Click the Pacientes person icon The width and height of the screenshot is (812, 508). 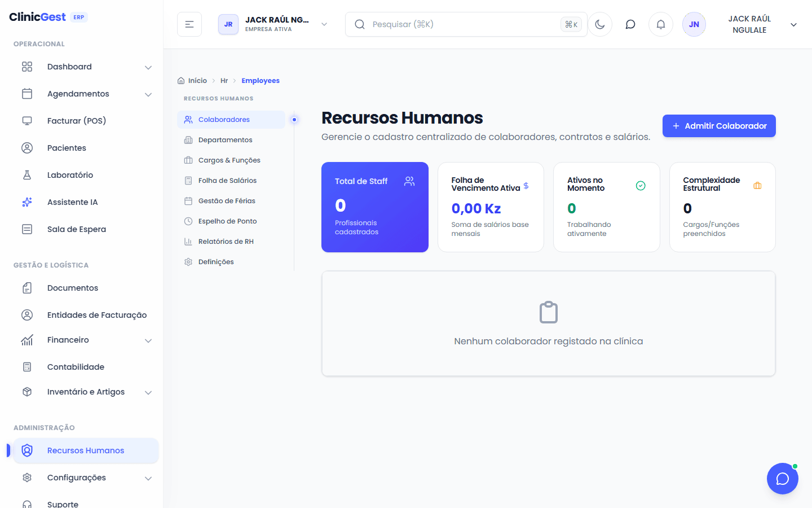[27, 148]
